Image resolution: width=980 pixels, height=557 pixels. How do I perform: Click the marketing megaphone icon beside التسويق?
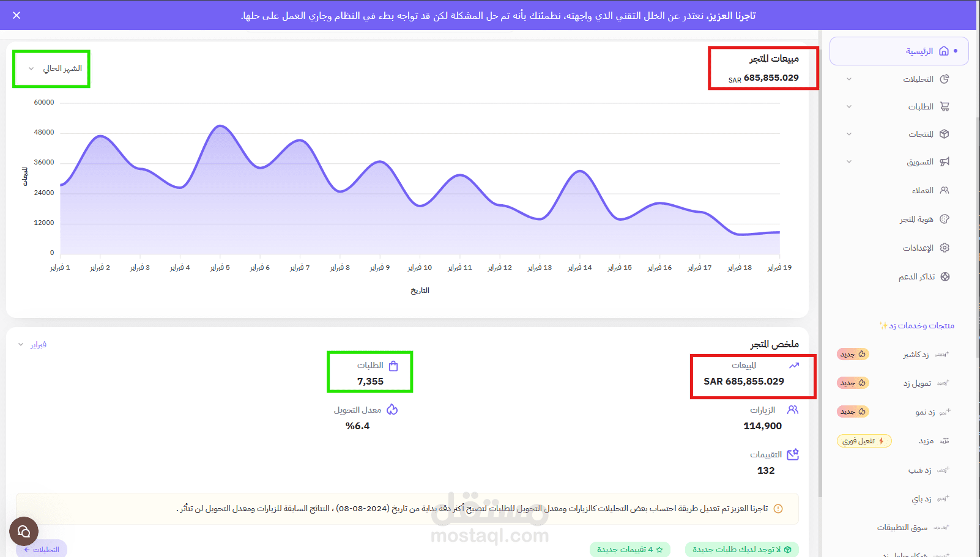(945, 161)
